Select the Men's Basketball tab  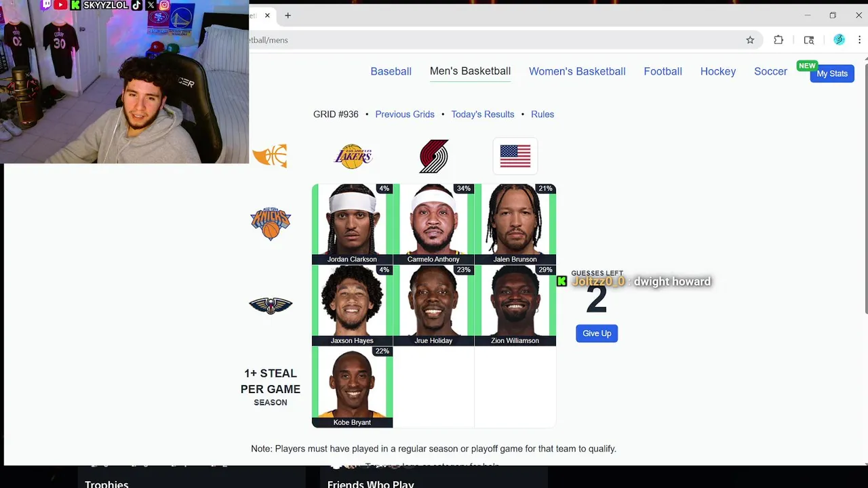470,71
